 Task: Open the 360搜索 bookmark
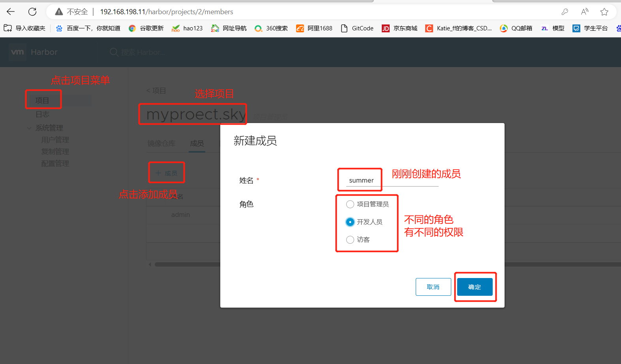click(271, 28)
